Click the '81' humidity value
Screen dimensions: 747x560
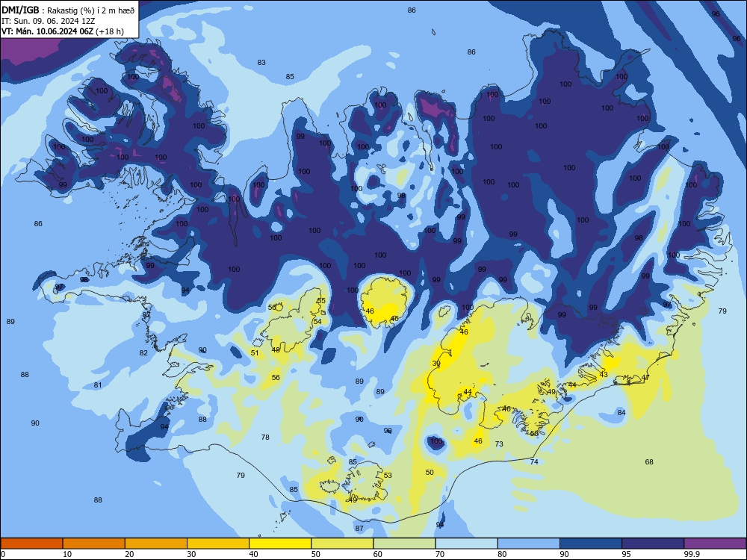98,385
